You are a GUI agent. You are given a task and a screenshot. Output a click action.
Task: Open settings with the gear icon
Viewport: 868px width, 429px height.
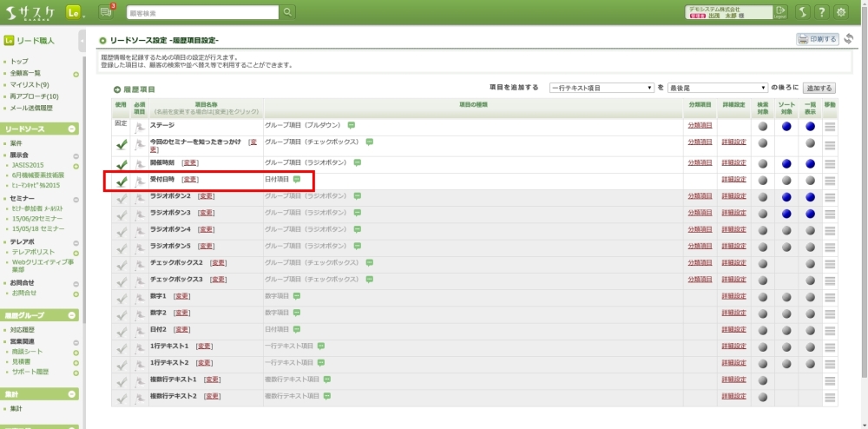pyautogui.click(x=841, y=11)
